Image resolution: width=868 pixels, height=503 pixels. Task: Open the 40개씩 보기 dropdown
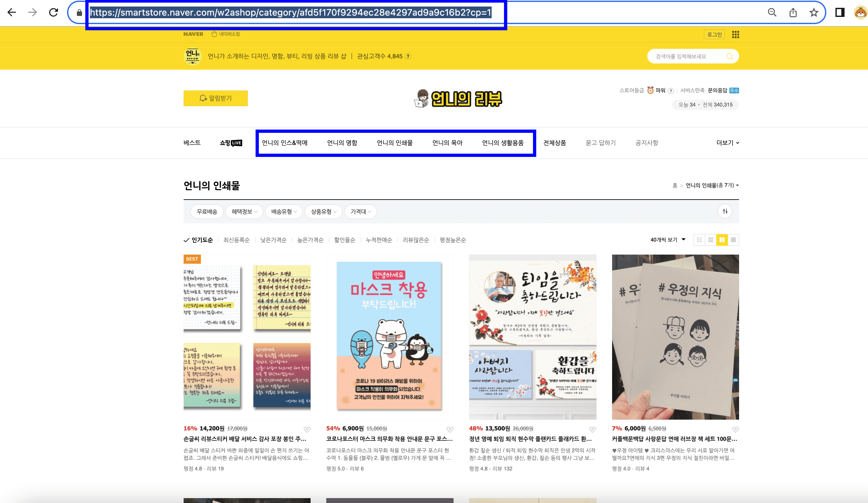667,240
